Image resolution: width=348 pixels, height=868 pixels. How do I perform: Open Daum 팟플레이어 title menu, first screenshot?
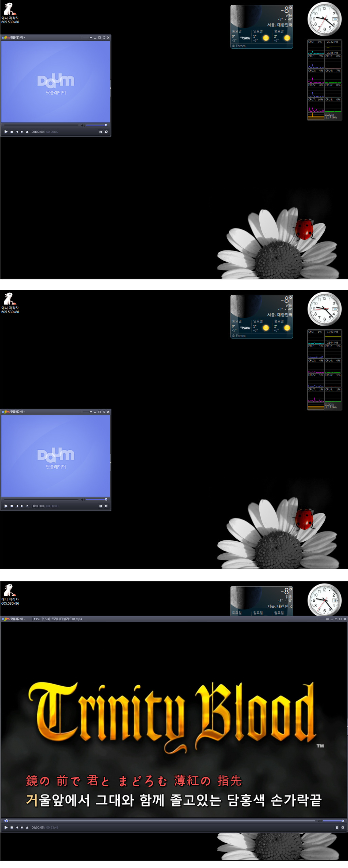[x=14, y=37]
